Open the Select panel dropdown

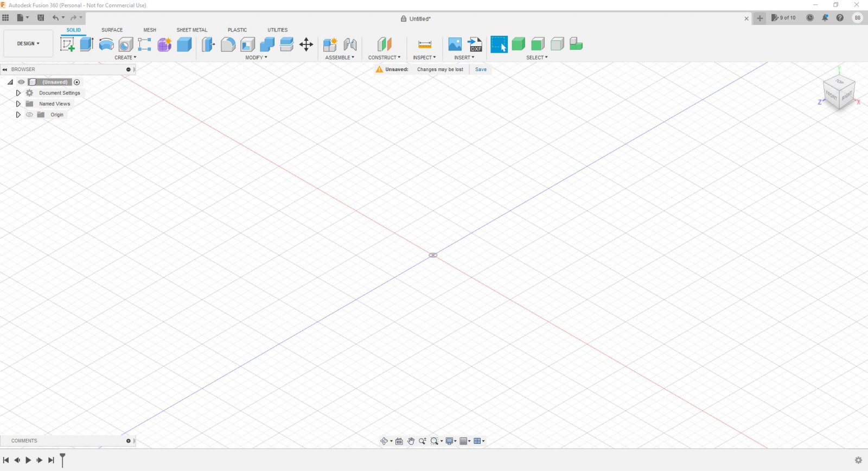(x=537, y=58)
